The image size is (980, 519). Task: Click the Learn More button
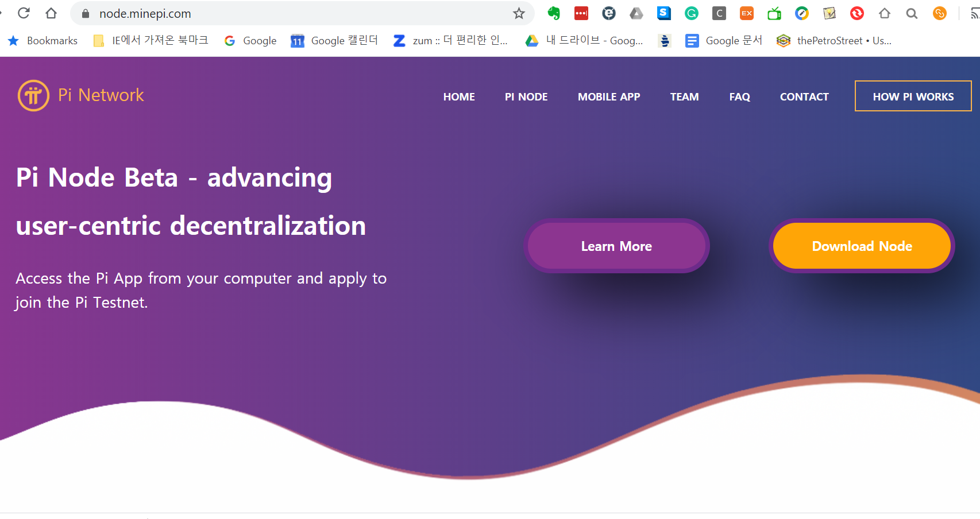(x=616, y=246)
